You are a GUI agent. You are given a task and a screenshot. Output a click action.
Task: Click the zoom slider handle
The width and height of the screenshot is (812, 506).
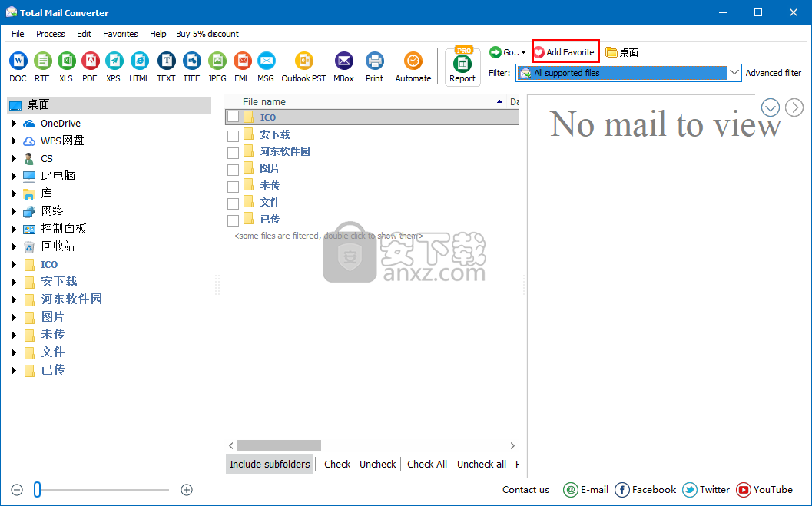coord(38,489)
